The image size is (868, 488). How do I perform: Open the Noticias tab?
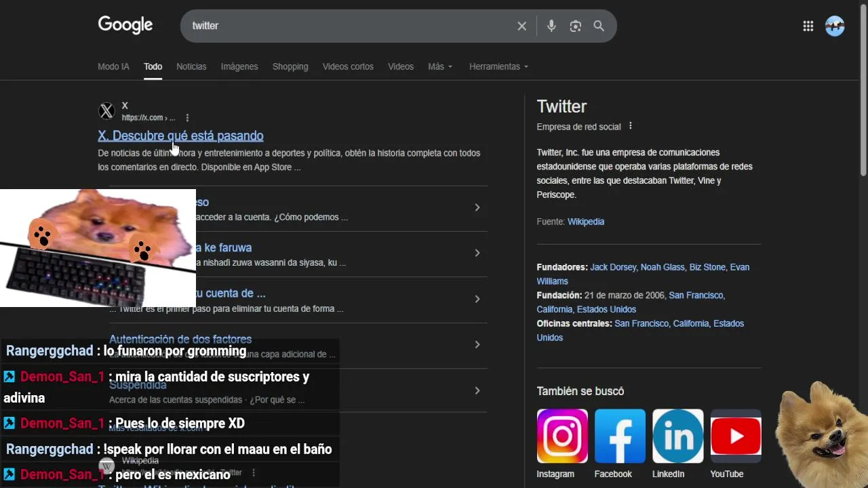pyautogui.click(x=191, y=66)
